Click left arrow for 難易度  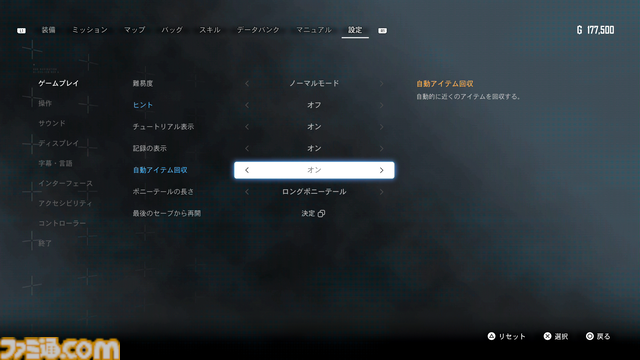click(x=247, y=83)
